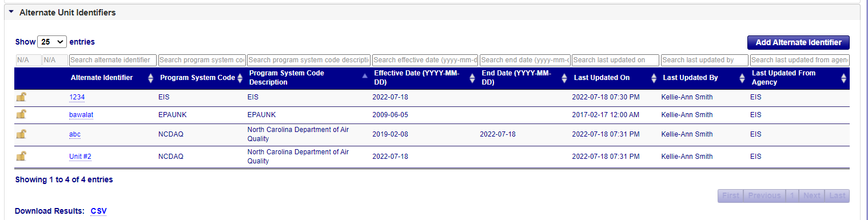The height and width of the screenshot is (220, 868).
Task: Add a new Alternate Identifier
Action: coord(798,42)
